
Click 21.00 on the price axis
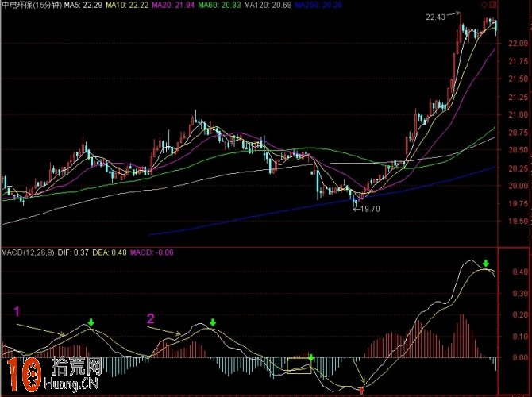(x=518, y=114)
